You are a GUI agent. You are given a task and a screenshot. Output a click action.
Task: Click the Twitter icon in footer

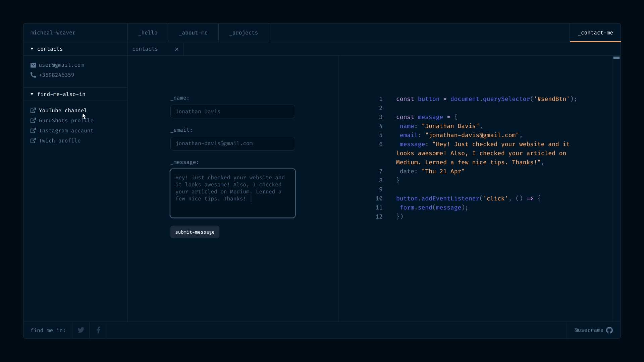(x=81, y=330)
